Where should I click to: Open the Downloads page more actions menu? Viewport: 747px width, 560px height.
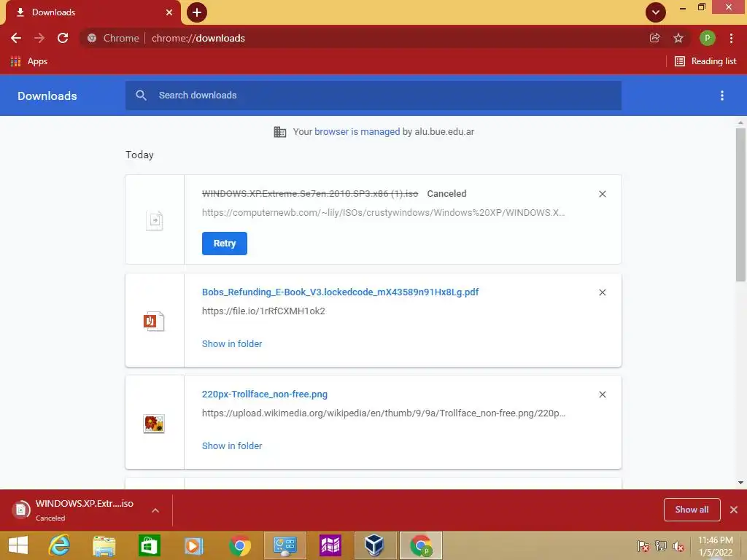pos(721,96)
